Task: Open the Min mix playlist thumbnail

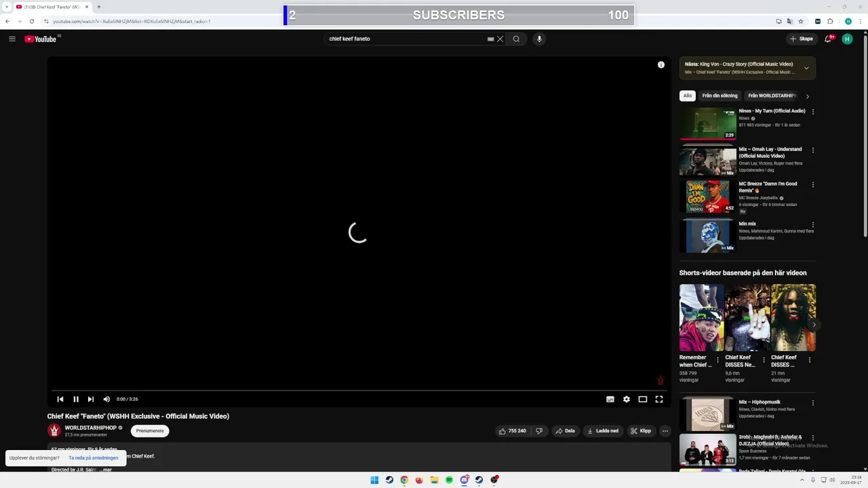Action: click(x=708, y=236)
